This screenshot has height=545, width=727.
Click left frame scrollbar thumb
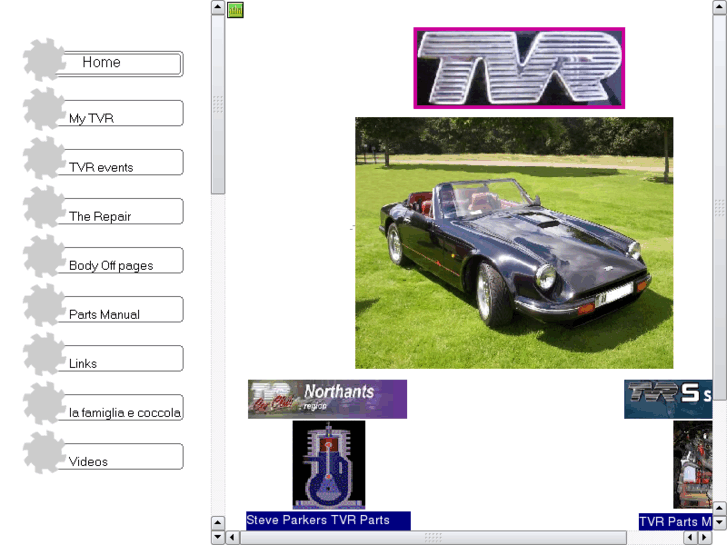(x=218, y=104)
